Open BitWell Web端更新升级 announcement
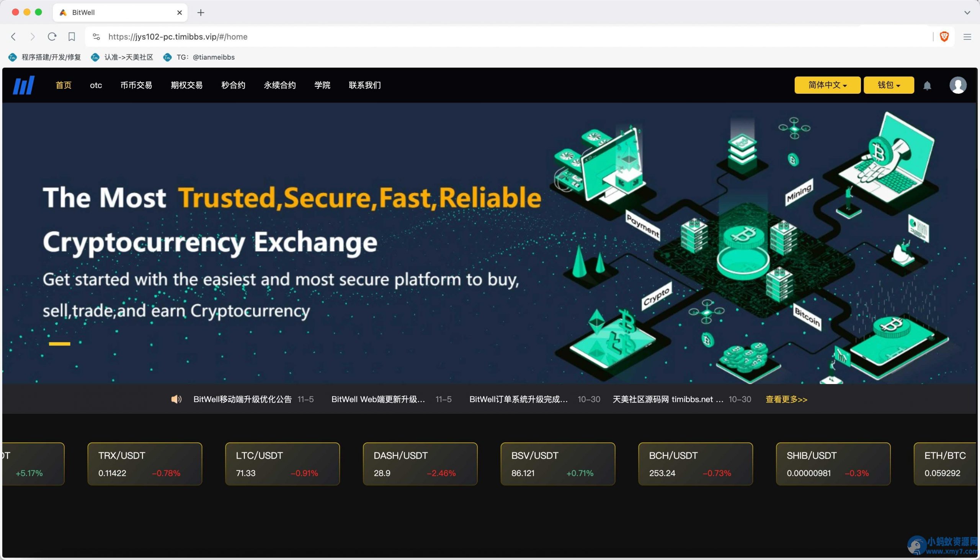 click(378, 399)
